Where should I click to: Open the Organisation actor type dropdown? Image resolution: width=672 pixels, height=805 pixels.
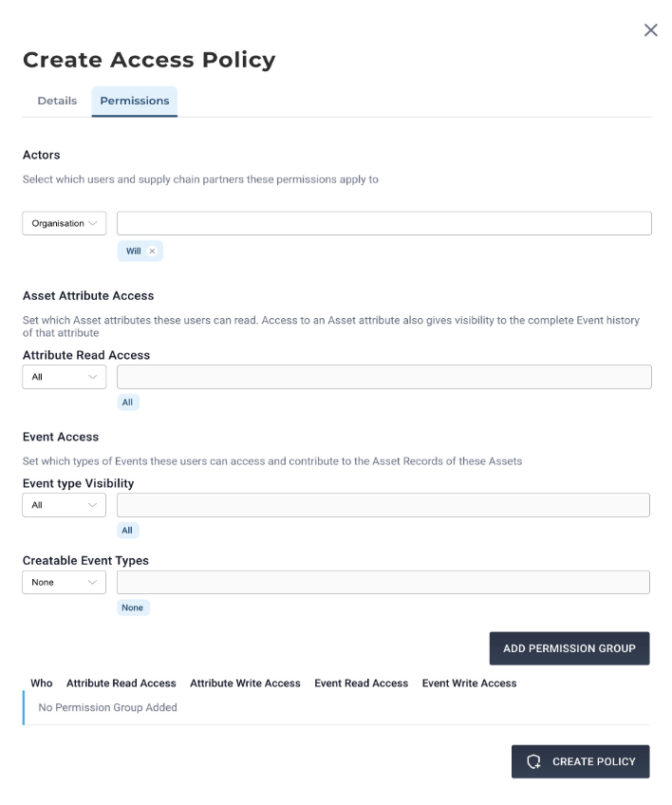[65, 223]
